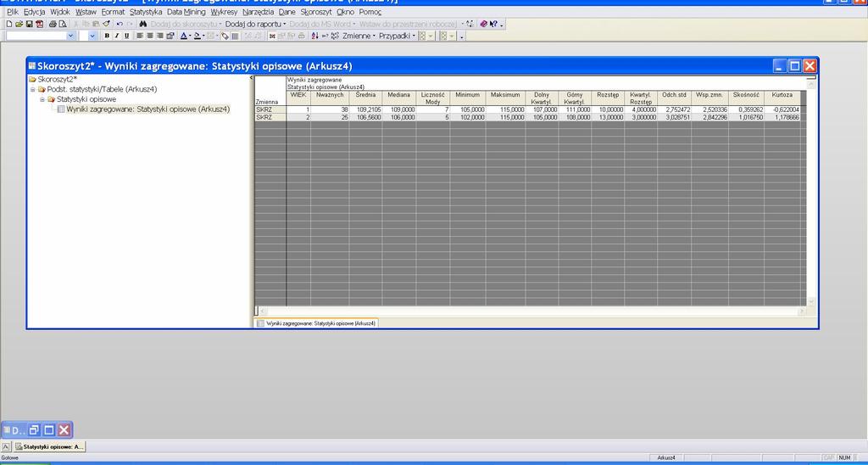868x465 pixels.
Task: Open the Data Mining menu
Action: point(186,12)
